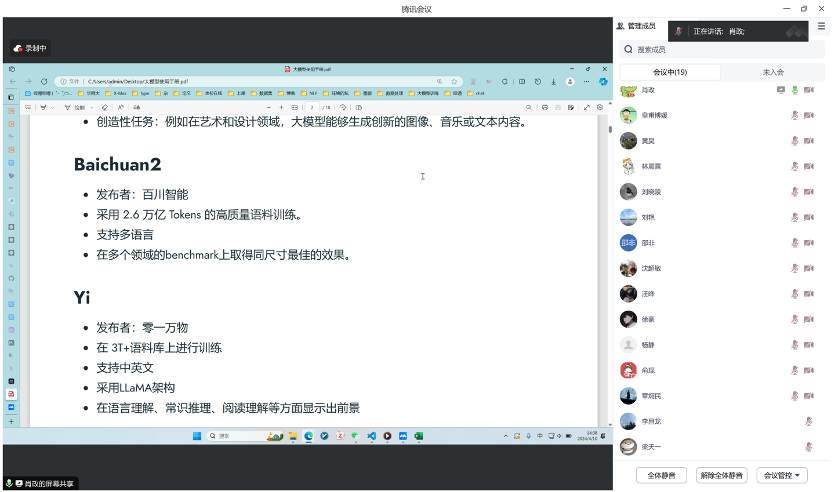Click the Edge refresh icon in shared screen

(44, 81)
